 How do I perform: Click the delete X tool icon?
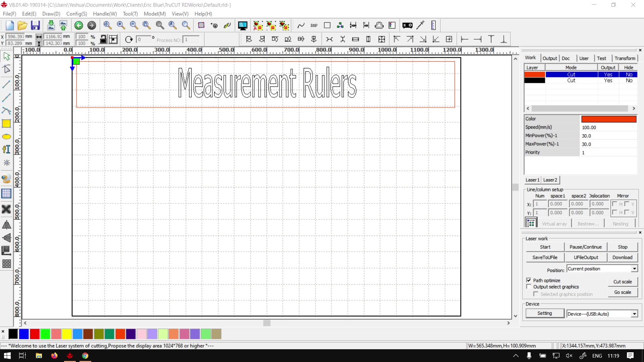click(6, 209)
